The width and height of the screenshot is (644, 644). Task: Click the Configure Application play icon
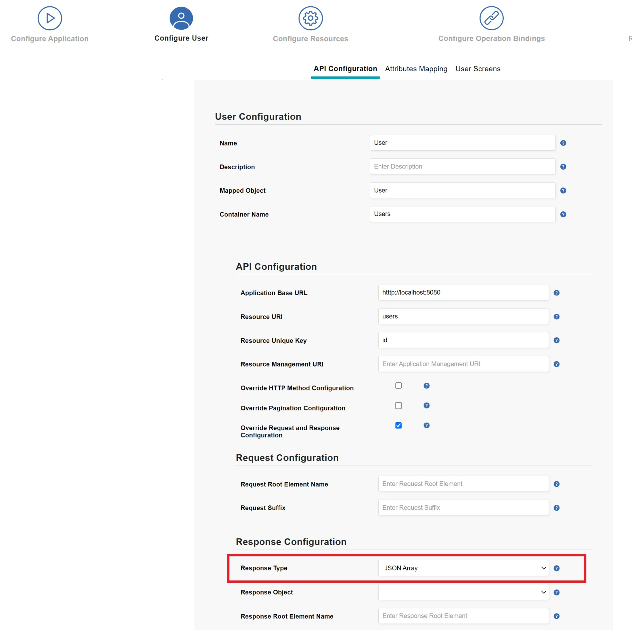pyautogui.click(x=50, y=18)
